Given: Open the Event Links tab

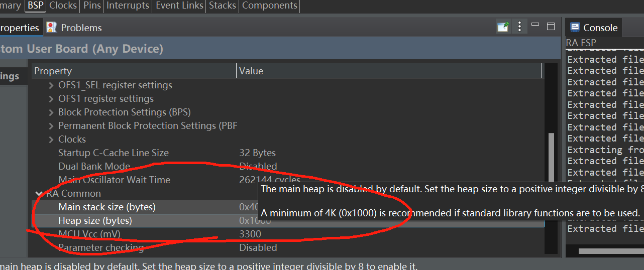Looking at the screenshot, I should [179, 6].
